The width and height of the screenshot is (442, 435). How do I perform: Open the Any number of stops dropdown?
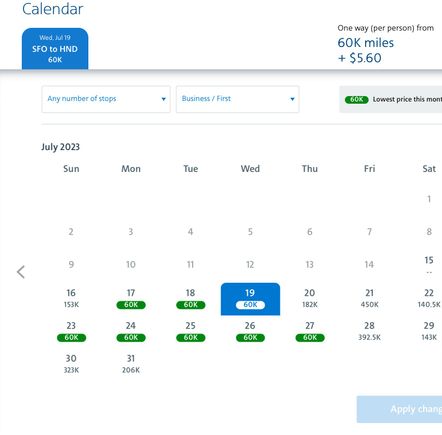106,99
